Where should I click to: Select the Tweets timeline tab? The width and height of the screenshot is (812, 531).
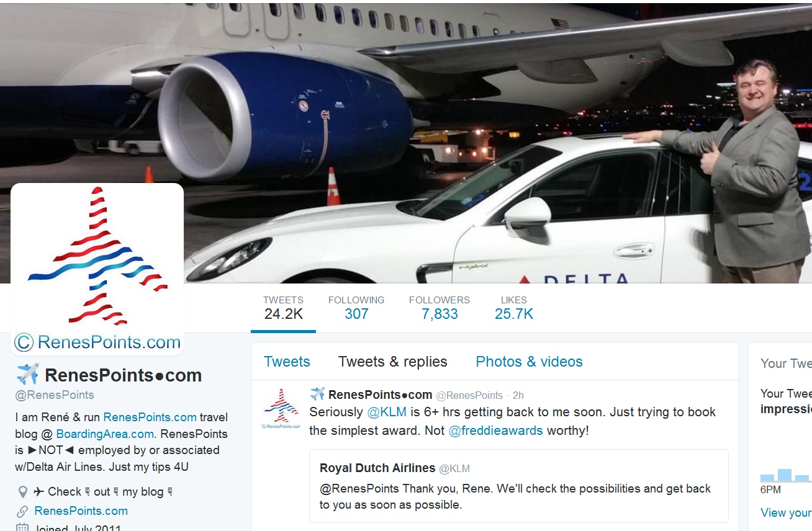coord(287,362)
